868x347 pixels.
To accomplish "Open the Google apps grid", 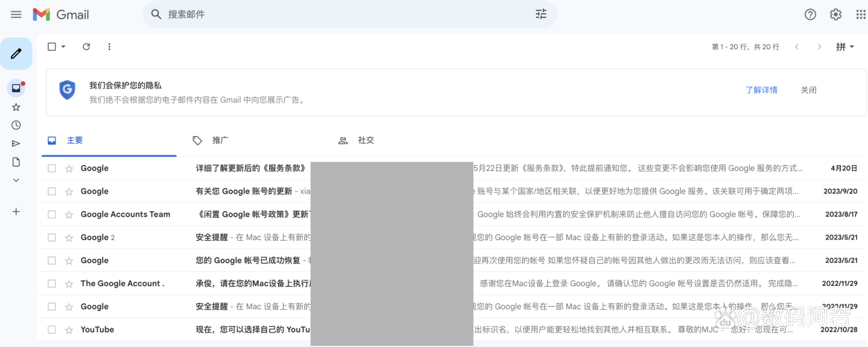I will coord(860,15).
